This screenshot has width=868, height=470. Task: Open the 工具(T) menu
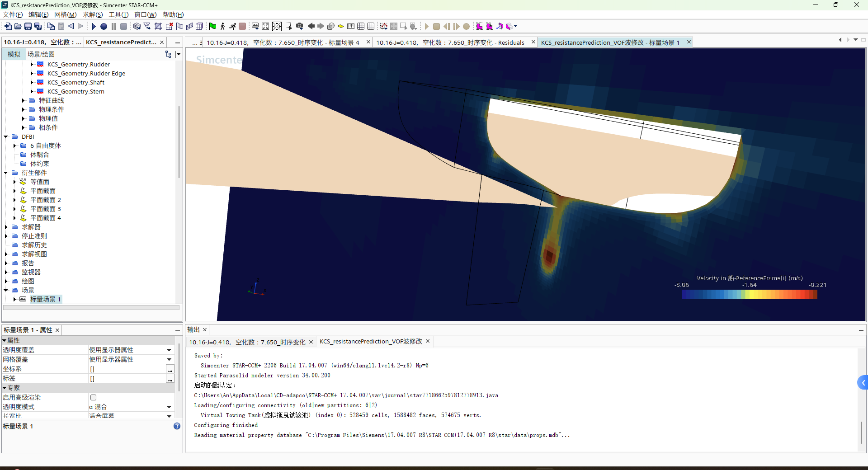[x=118, y=14]
